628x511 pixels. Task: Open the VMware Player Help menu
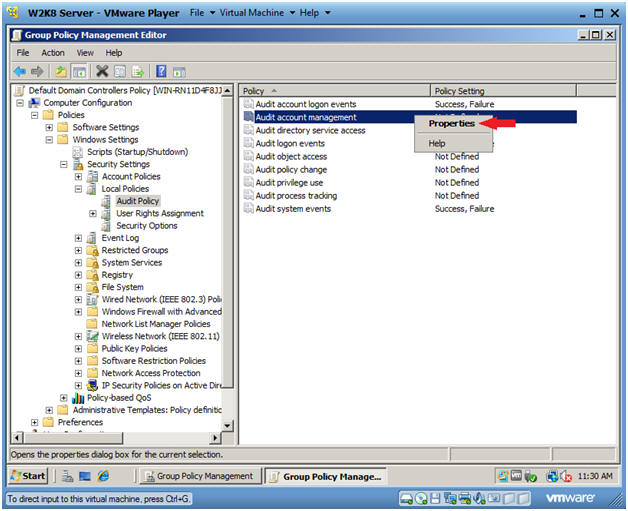(315, 13)
